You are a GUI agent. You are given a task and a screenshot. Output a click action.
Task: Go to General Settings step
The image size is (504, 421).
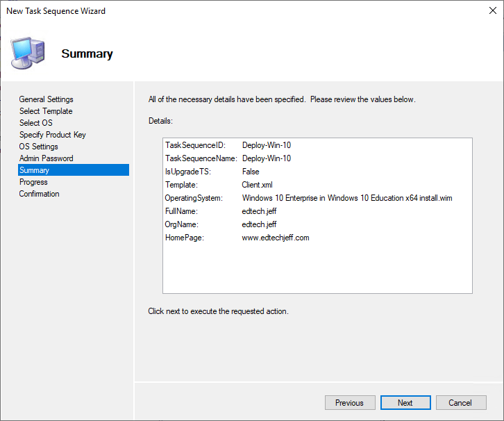[46, 99]
